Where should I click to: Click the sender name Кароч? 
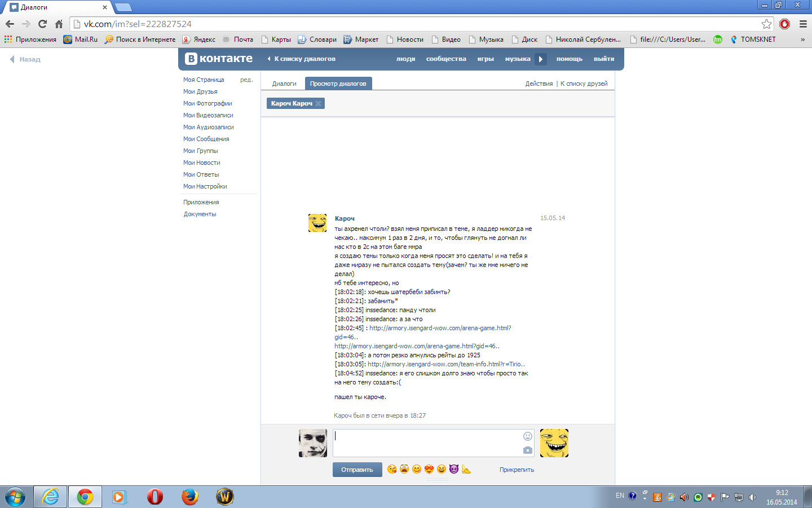coord(345,218)
